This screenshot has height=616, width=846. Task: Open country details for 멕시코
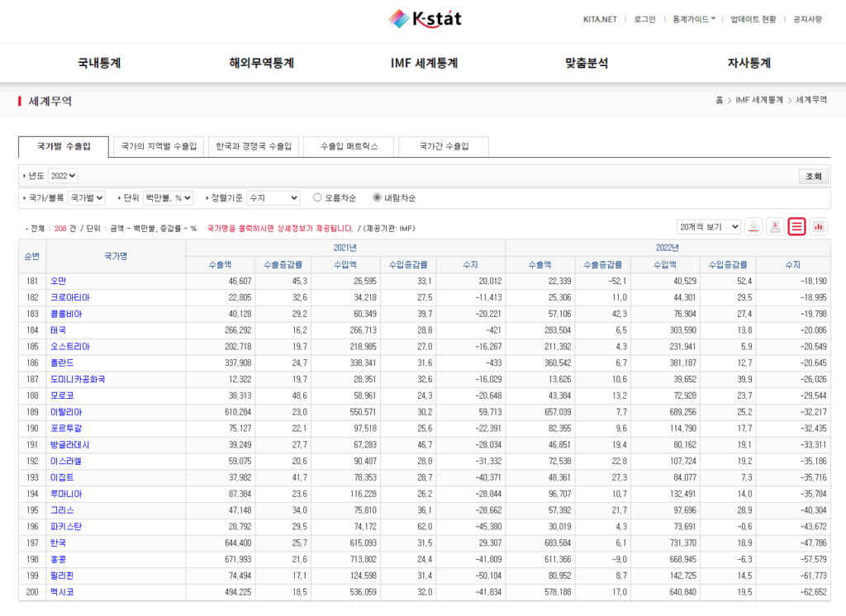62,592
